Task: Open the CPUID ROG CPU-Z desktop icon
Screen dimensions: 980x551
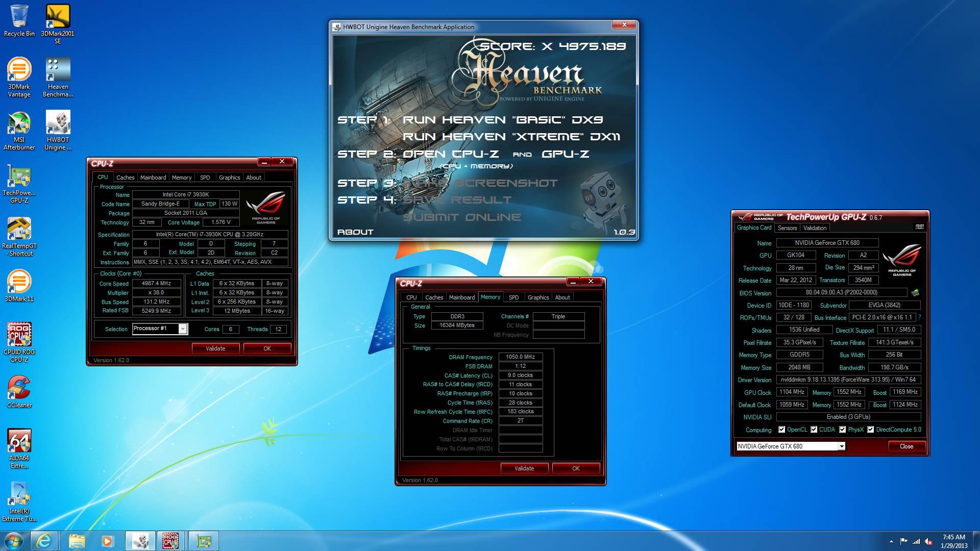Action: [x=19, y=343]
